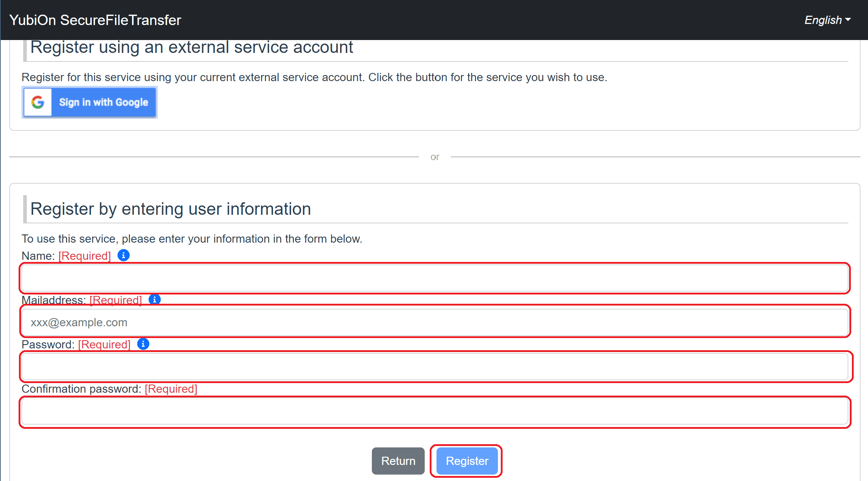Click the Mailaddress field label
The height and width of the screenshot is (481, 868).
[54, 300]
